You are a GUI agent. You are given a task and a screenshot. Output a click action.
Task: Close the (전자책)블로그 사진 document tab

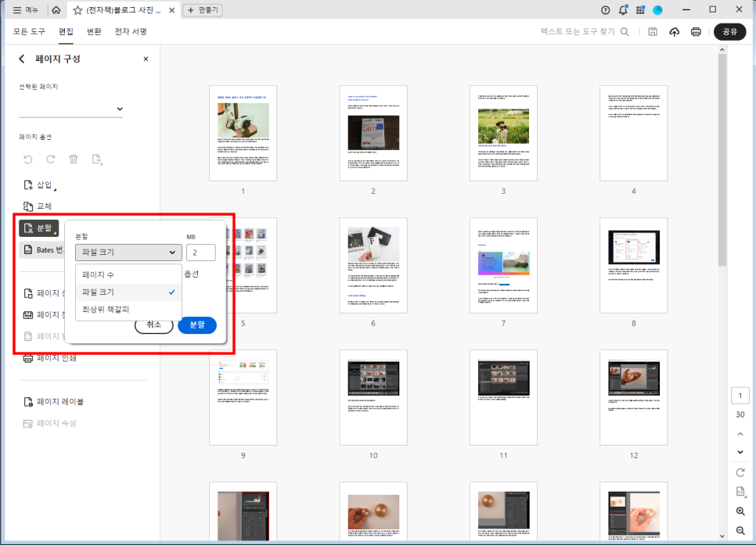click(x=171, y=10)
